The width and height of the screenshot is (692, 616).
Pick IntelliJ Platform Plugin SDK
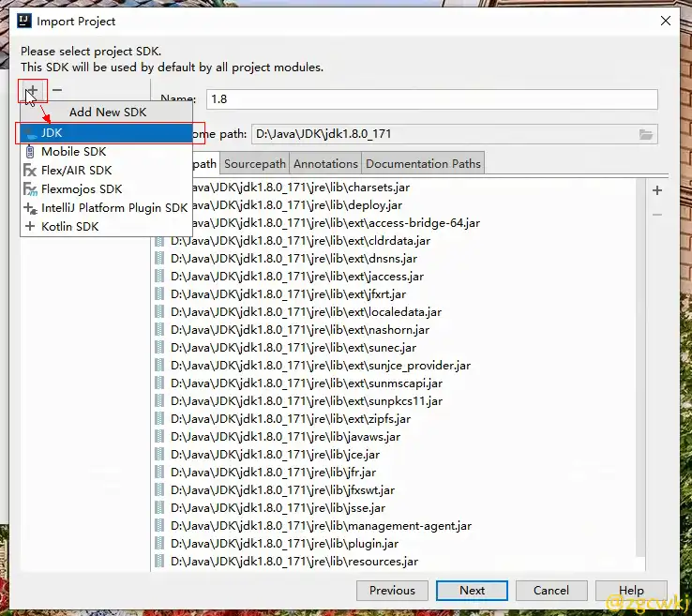(105, 208)
